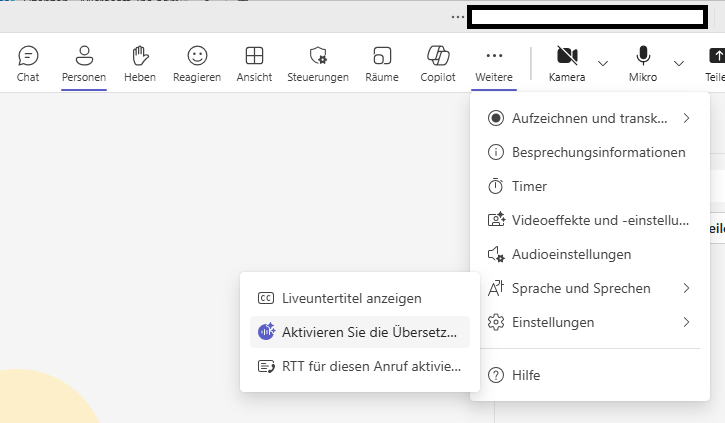This screenshot has height=423, width=725.
Task: Expand microphone options chevron next to Mikro
Action: click(x=679, y=63)
